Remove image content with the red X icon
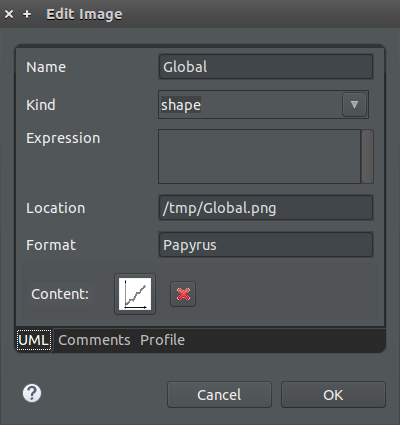 [x=183, y=294]
